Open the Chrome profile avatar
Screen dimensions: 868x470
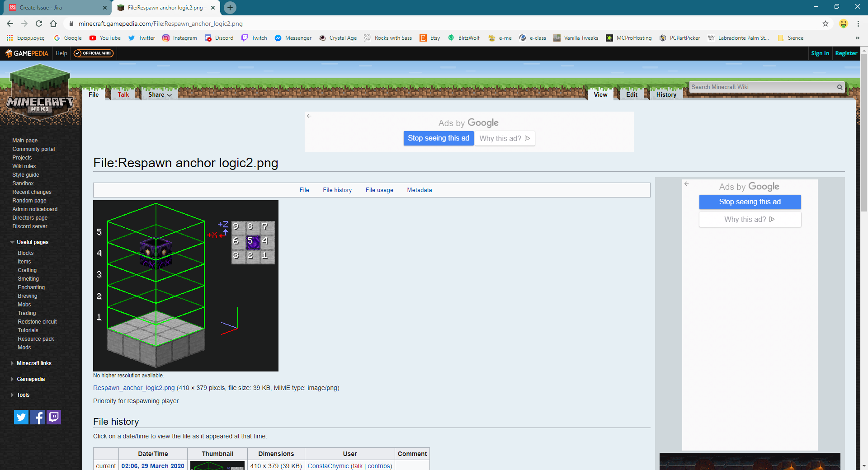844,23
